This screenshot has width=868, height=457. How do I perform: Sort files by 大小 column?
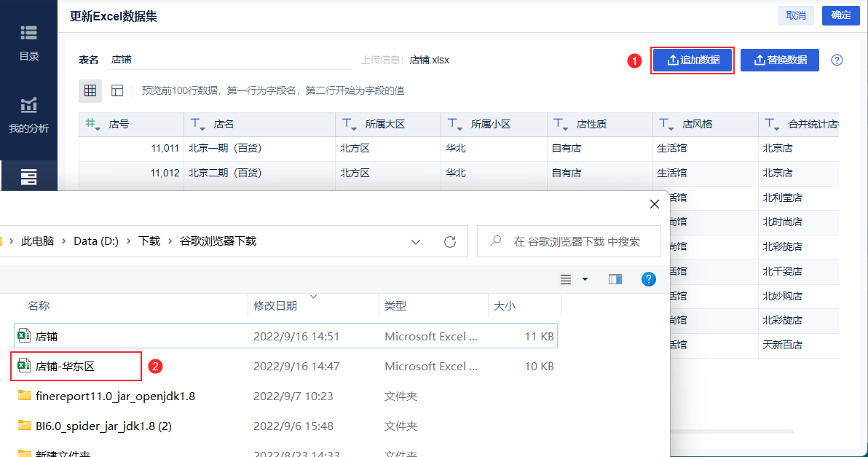(x=505, y=306)
